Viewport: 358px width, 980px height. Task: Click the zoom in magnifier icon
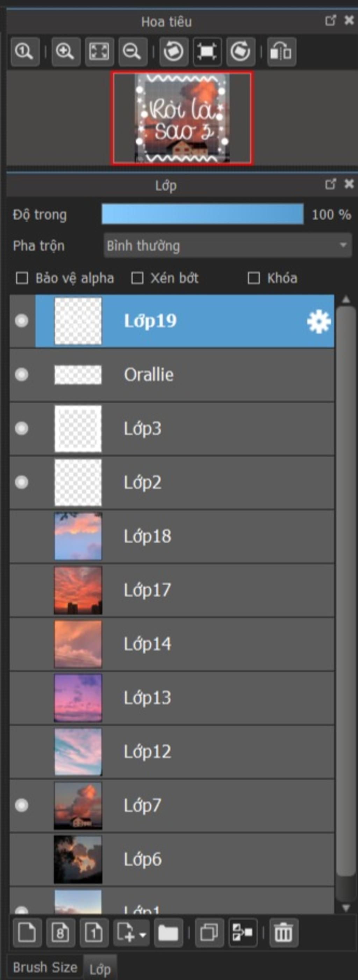tap(65, 51)
